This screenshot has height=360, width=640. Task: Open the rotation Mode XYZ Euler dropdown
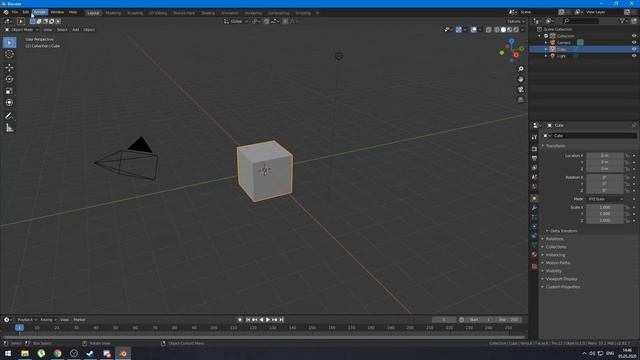point(605,199)
